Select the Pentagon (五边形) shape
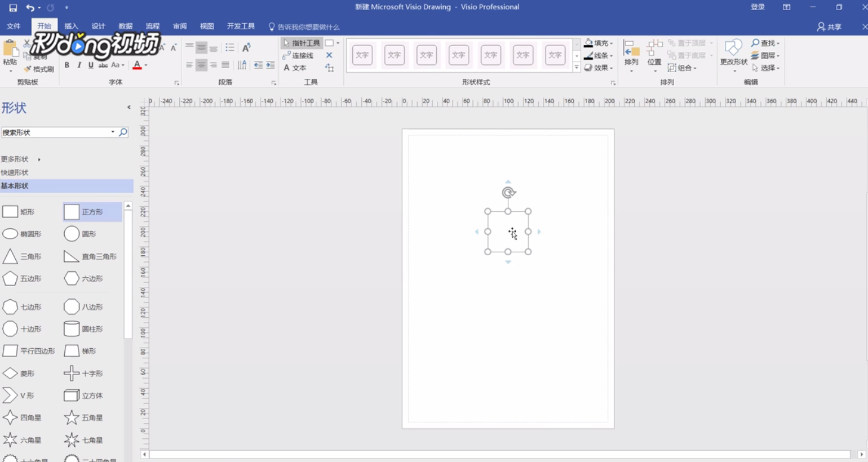Screen dimensions: 868x462 (23, 278)
